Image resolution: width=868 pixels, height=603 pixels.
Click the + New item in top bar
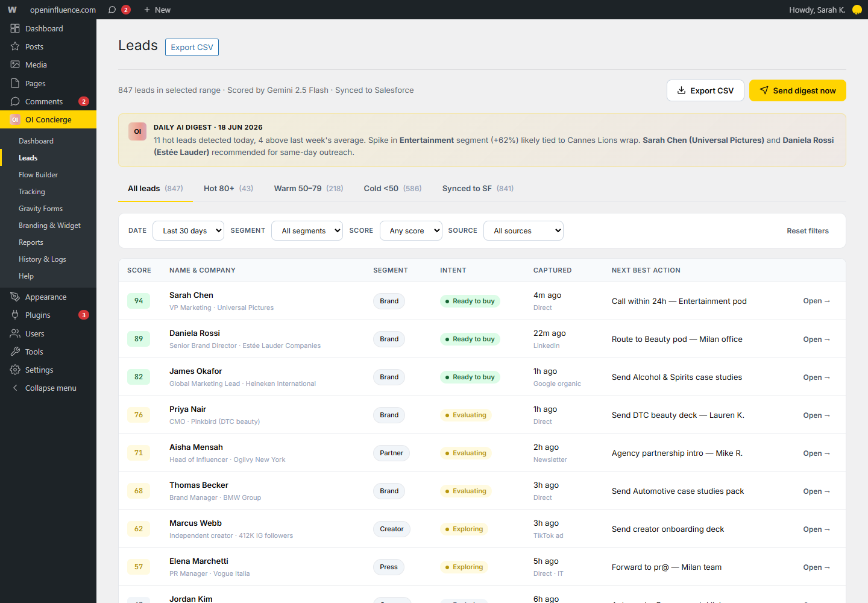tap(157, 10)
